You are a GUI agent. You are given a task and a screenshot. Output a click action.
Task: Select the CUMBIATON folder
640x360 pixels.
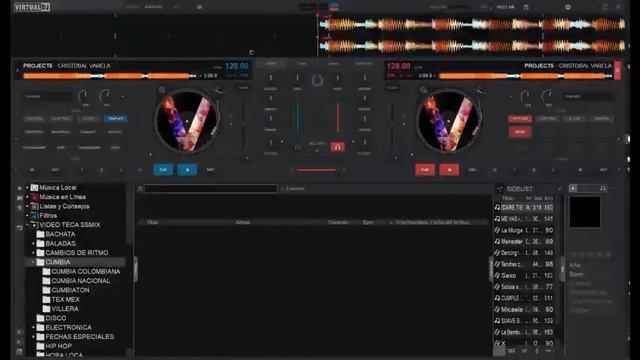click(x=70, y=290)
